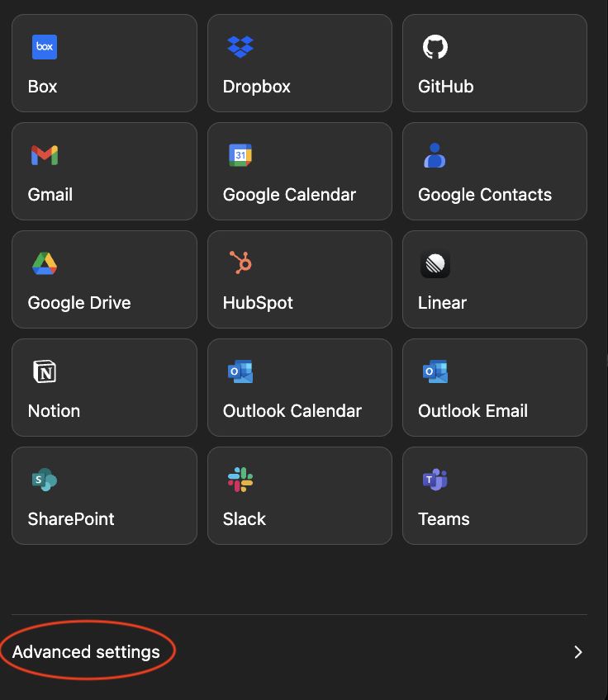Click the Slack hashtag logo icon

240,480
